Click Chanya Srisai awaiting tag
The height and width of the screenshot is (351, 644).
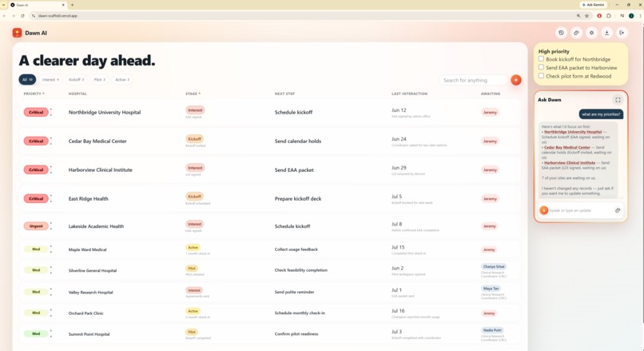tap(494, 267)
